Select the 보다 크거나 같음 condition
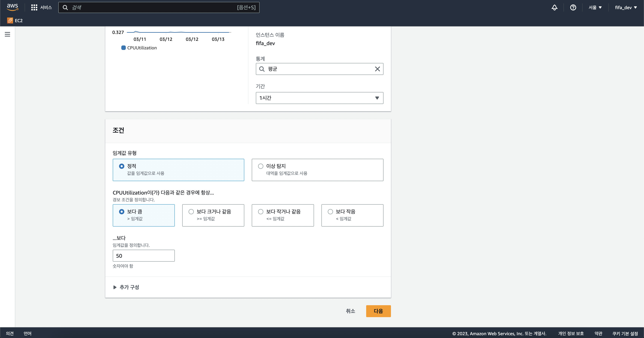Image resolution: width=644 pixels, height=338 pixels. (x=191, y=212)
